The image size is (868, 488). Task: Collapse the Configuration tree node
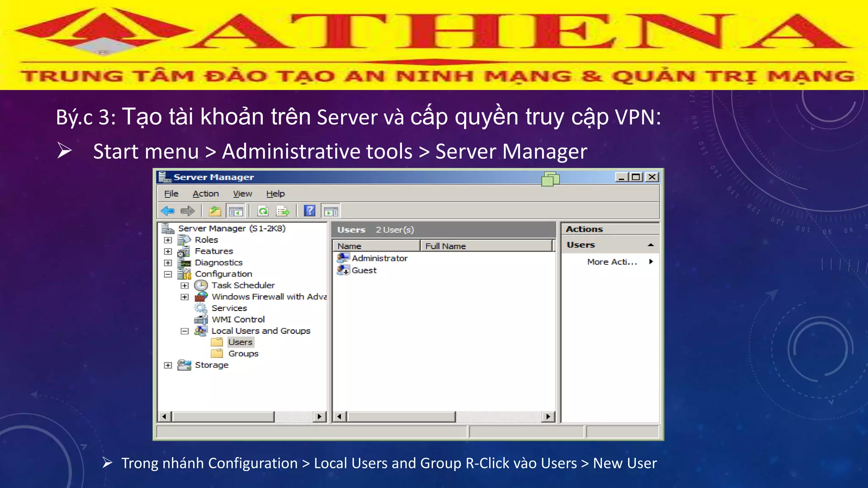168,274
